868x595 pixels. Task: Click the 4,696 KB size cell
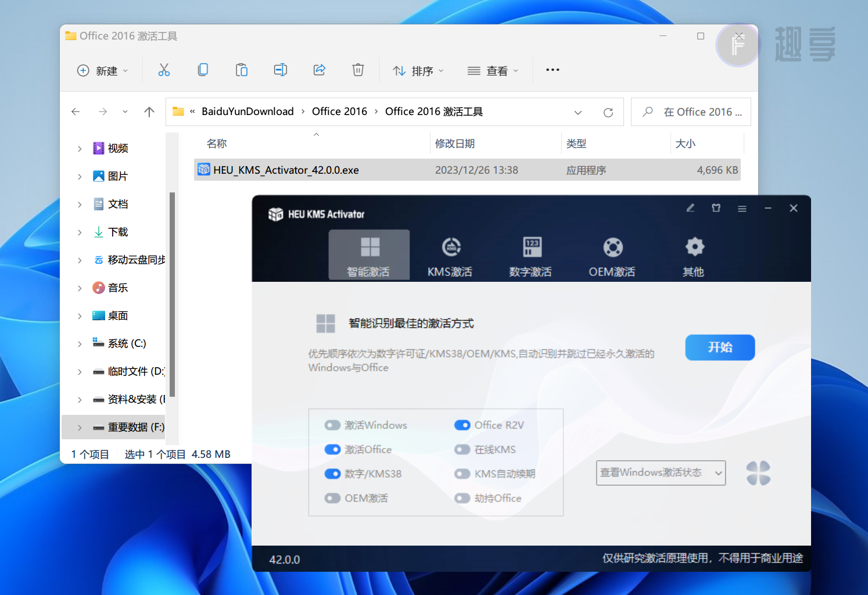(718, 170)
